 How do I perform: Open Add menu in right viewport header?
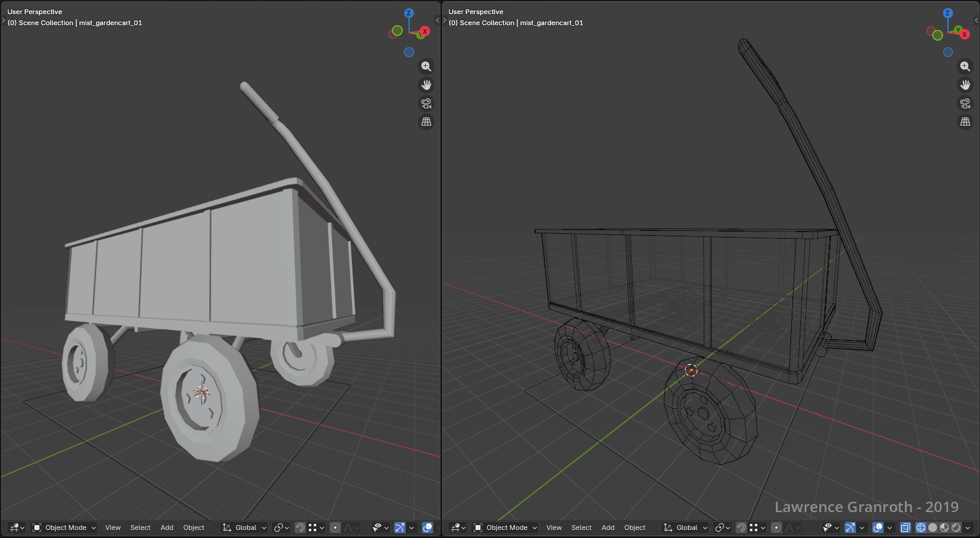click(608, 528)
